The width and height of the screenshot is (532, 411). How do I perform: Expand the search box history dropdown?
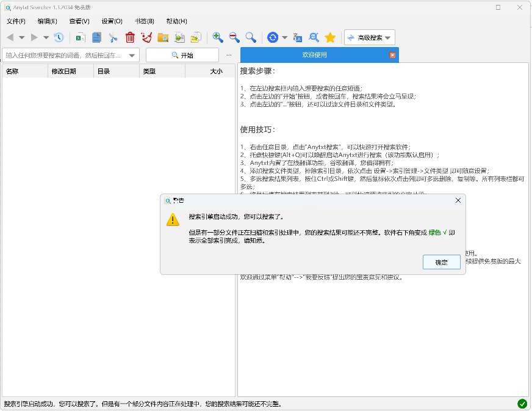coord(132,56)
